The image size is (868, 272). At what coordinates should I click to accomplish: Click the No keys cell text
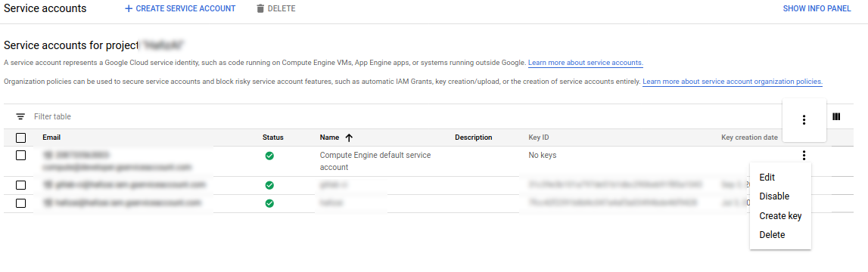point(543,156)
